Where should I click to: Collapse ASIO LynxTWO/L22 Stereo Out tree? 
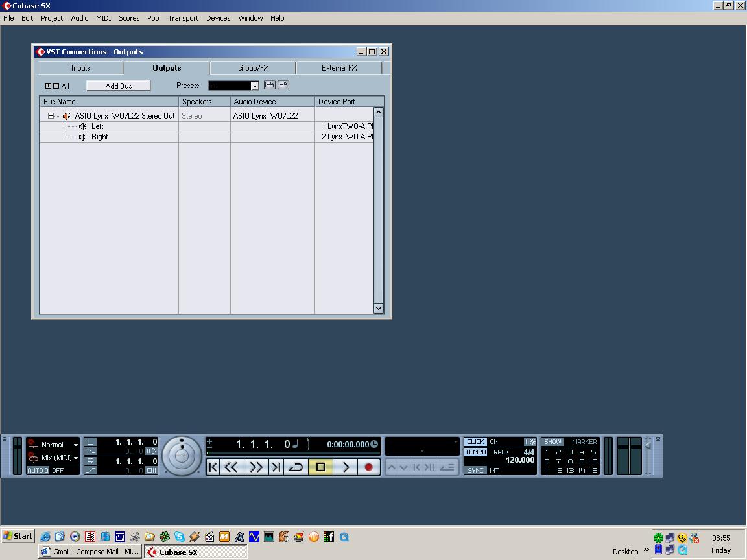point(51,116)
